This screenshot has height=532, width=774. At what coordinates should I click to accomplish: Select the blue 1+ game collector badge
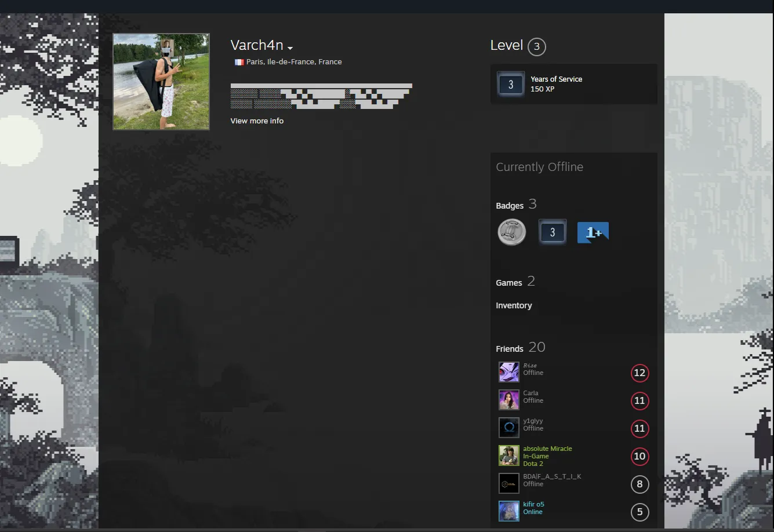(x=593, y=232)
